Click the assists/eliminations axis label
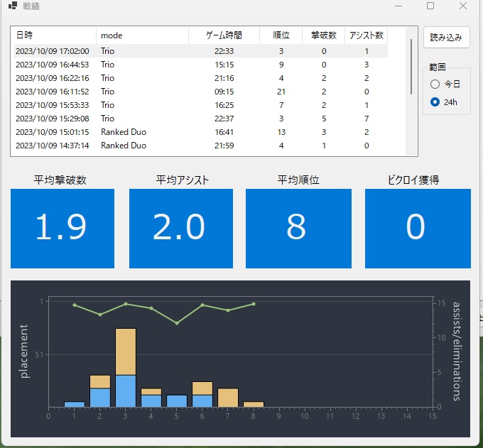The image size is (483, 448). coord(457,351)
